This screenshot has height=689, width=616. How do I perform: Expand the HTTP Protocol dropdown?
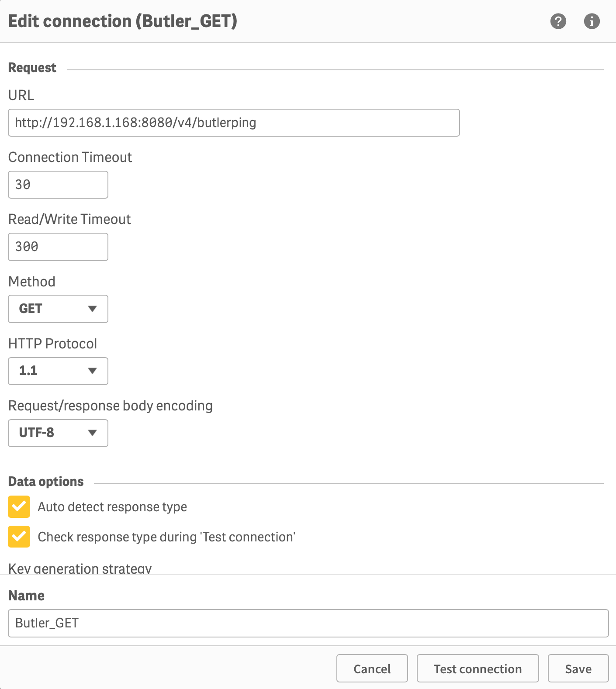click(x=58, y=371)
